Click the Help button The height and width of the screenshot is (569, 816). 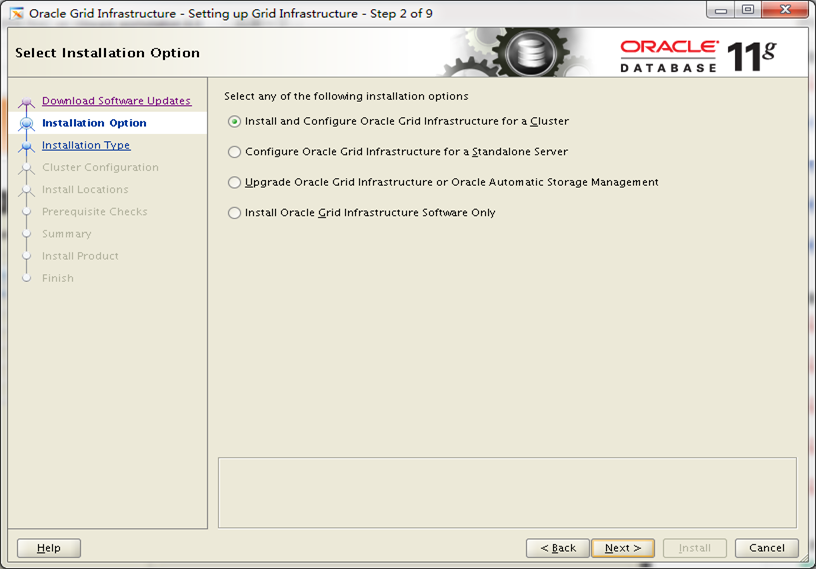[49, 548]
